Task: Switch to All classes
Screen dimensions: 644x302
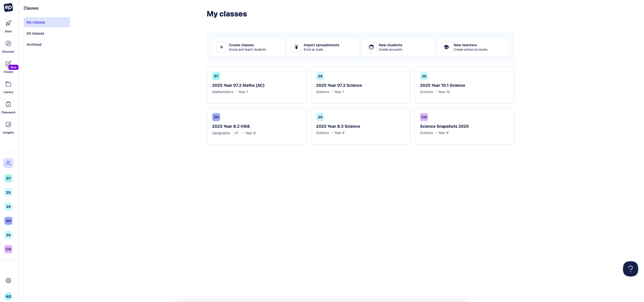Action: click(35, 33)
